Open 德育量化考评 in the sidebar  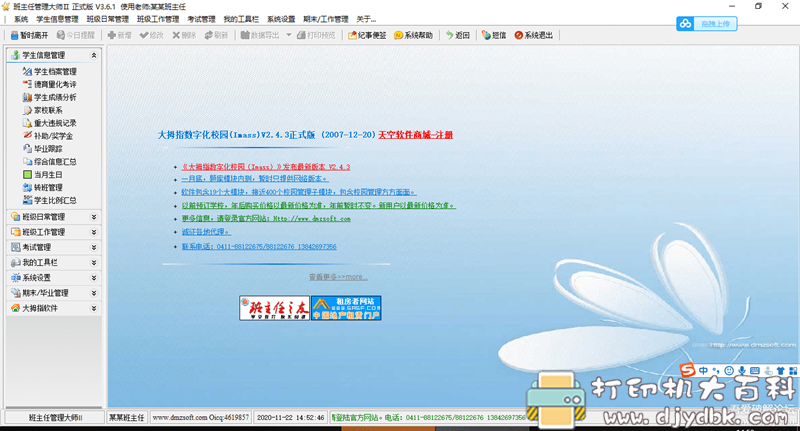[x=49, y=84]
